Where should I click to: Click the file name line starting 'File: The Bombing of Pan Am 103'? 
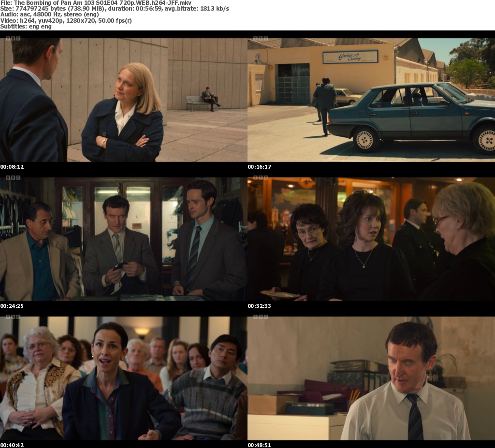point(96,3)
